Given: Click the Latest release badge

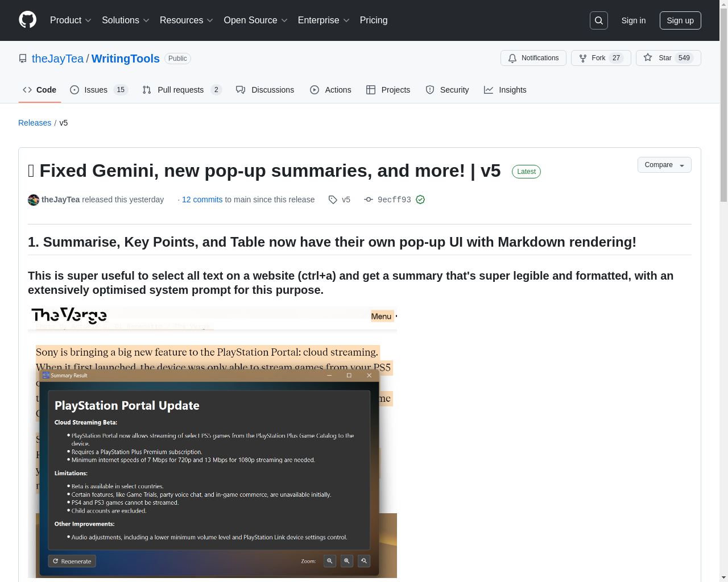Looking at the screenshot, I should [x=526, y=172].
